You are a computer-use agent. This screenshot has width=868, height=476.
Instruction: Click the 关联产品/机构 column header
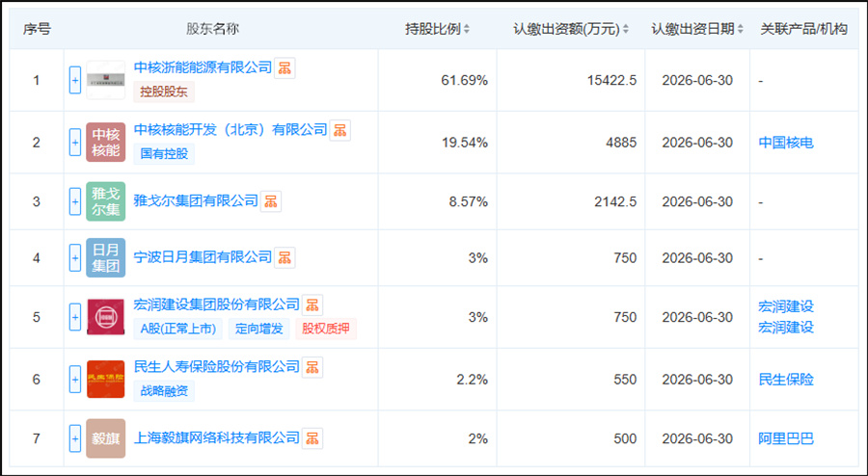(803, 29)
